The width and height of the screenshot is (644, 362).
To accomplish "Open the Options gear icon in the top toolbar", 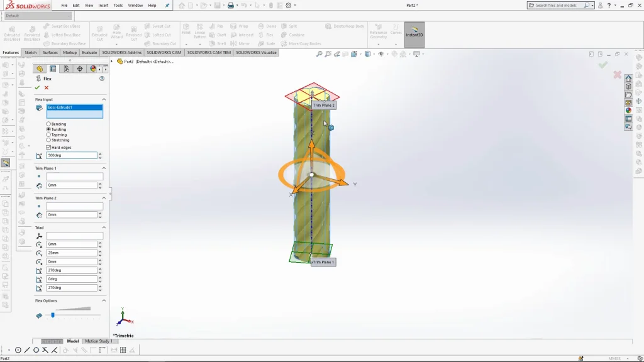I will pyautogui.click(x=289, y=6).
